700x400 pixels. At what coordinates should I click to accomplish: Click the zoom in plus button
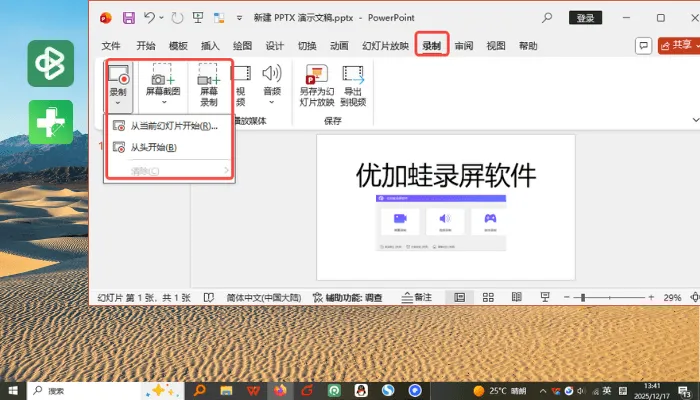(651, 297)
